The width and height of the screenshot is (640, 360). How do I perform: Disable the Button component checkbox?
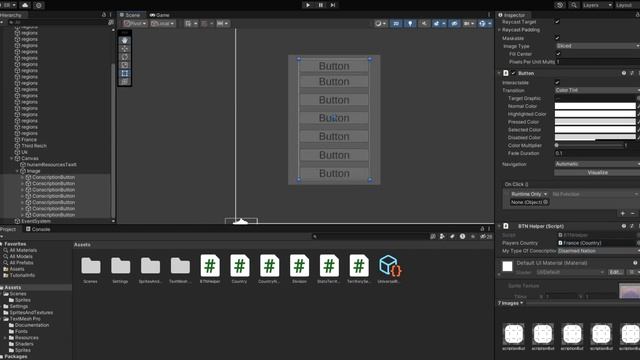[513, 73]
